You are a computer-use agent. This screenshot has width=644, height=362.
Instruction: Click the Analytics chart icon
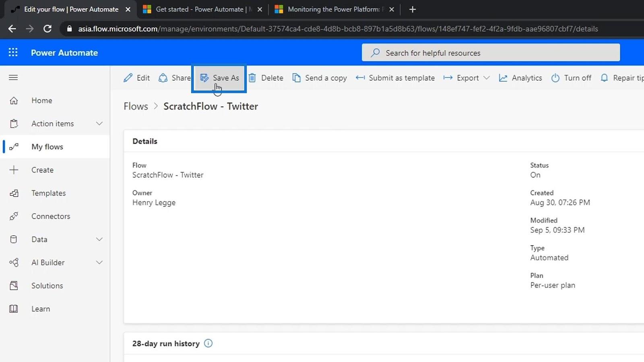click(x=503, y=78)
